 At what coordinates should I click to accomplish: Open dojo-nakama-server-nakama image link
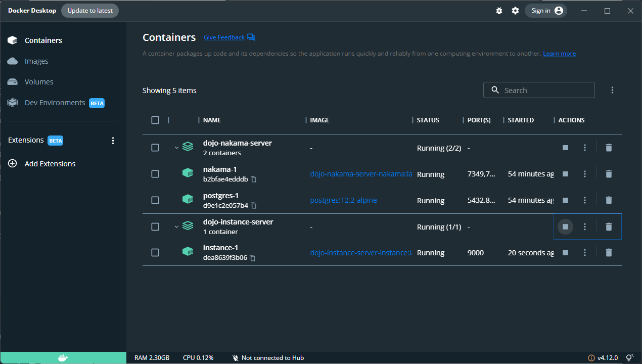(x=361, y=174)
